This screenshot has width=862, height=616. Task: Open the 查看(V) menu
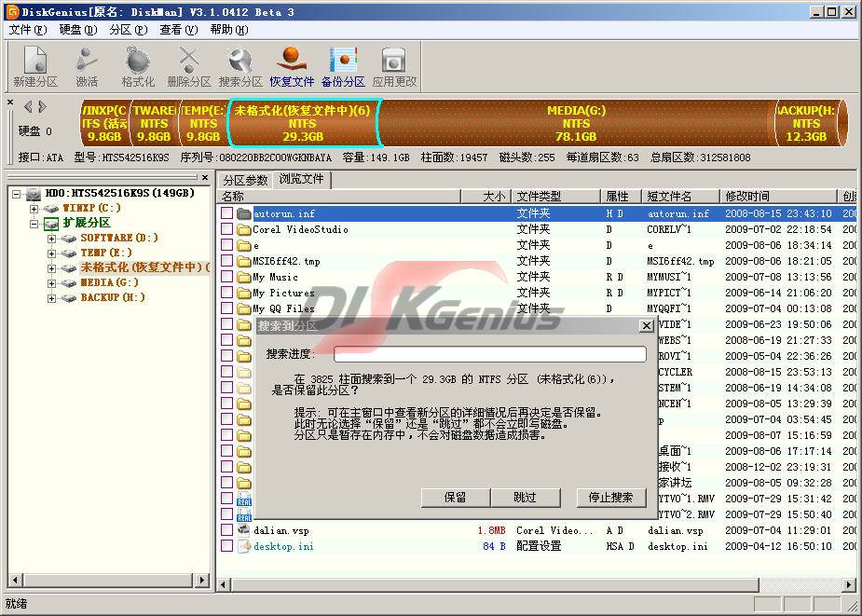(179, 30)
